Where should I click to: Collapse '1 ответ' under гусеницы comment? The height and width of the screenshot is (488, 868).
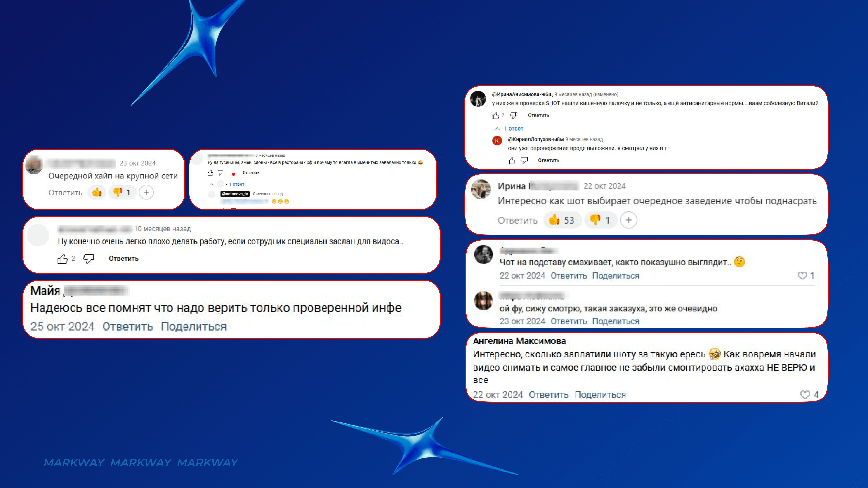pyautogui.click(x=227, y=184)
